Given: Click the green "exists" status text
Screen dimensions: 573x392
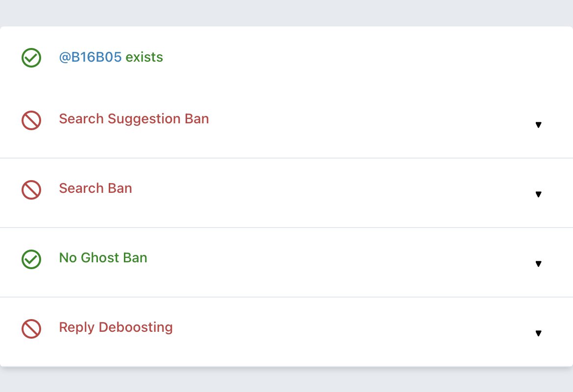Looking at the screenshot, I should click(144, 57).
